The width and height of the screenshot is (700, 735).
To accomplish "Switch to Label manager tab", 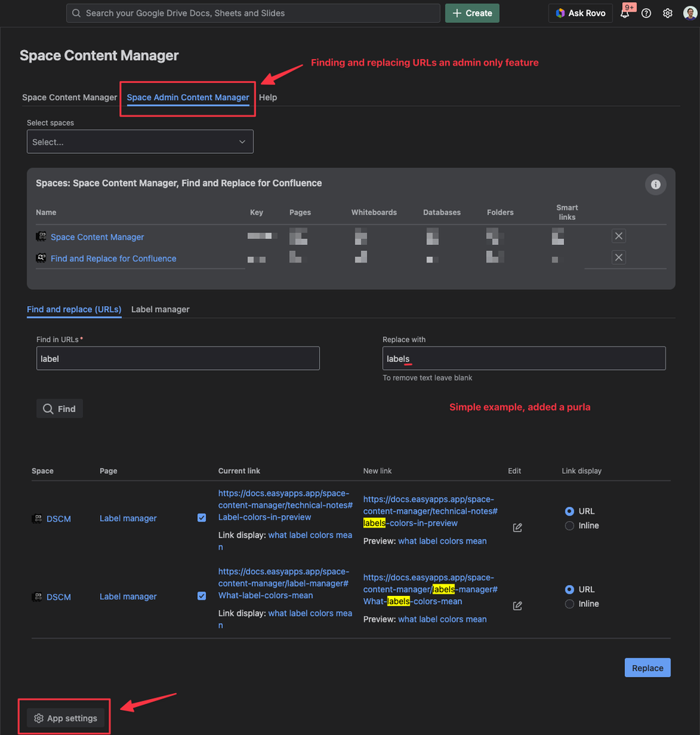I will [x=160, y=309].
